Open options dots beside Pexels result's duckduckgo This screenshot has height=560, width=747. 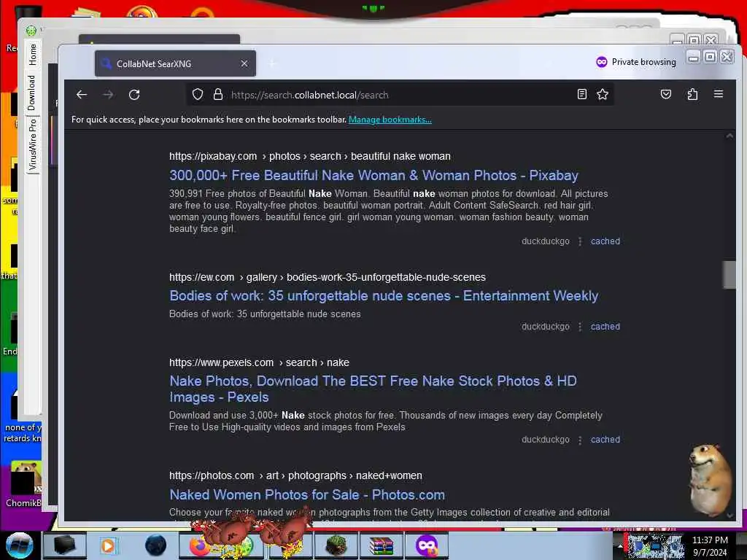tap(580, 440)
